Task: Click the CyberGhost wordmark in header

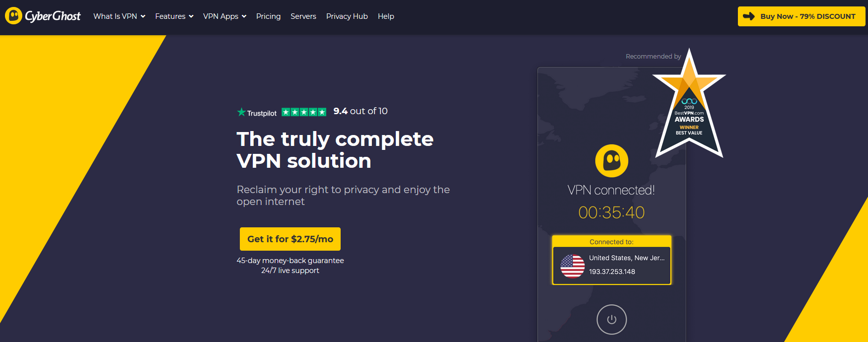Action: (53, 16)
